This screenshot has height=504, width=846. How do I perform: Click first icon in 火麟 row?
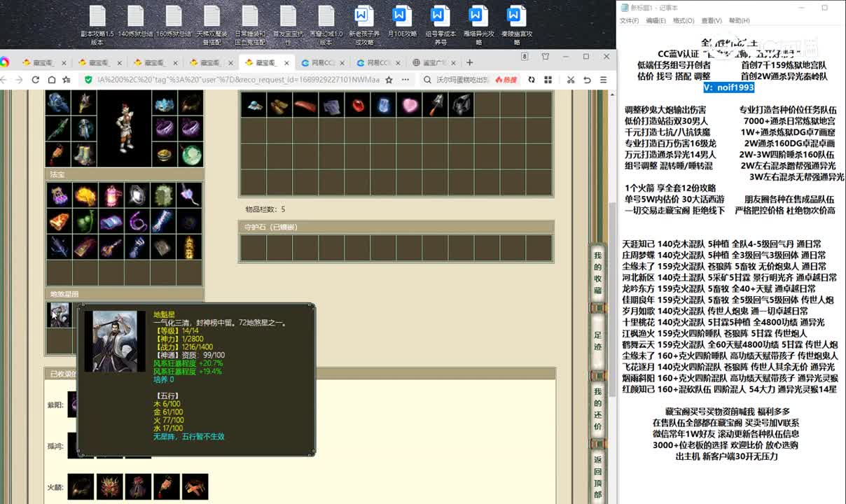[x=81, y=486]
